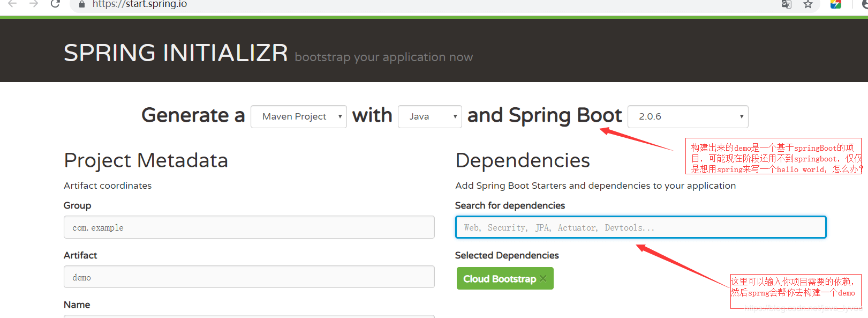Viewport: 868px width, 318px height.
Task: Click the SPRING INITIALIZR title
Action: [x=176, y=53]
